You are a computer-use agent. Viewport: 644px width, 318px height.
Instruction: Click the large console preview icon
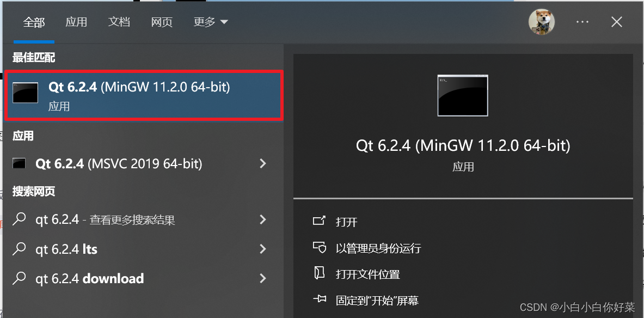tap(463, 95)
